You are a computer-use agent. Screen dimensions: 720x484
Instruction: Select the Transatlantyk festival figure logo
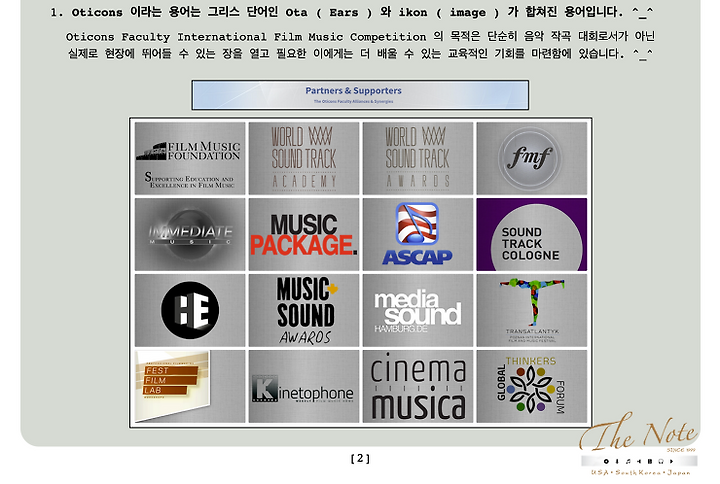pyautogui.click(x=532, y=310)
